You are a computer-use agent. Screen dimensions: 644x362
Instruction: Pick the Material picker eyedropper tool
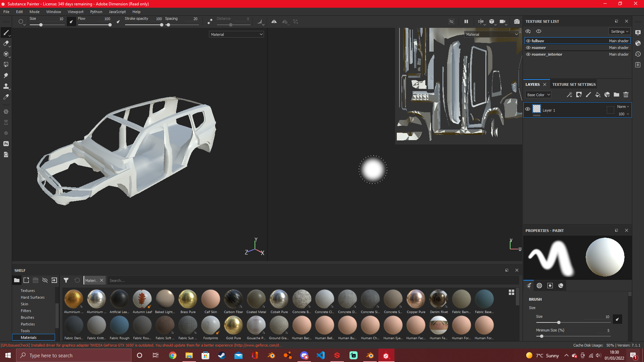[6, 97]
